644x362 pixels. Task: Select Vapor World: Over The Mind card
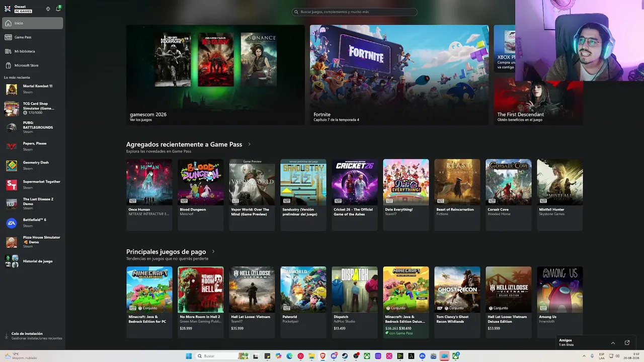[x=252, y=195]
